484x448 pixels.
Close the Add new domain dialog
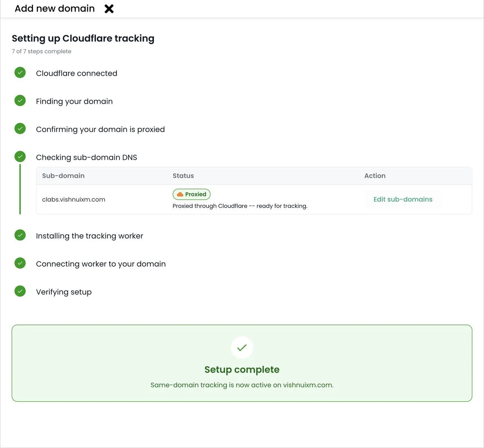(x=109, y=9)
